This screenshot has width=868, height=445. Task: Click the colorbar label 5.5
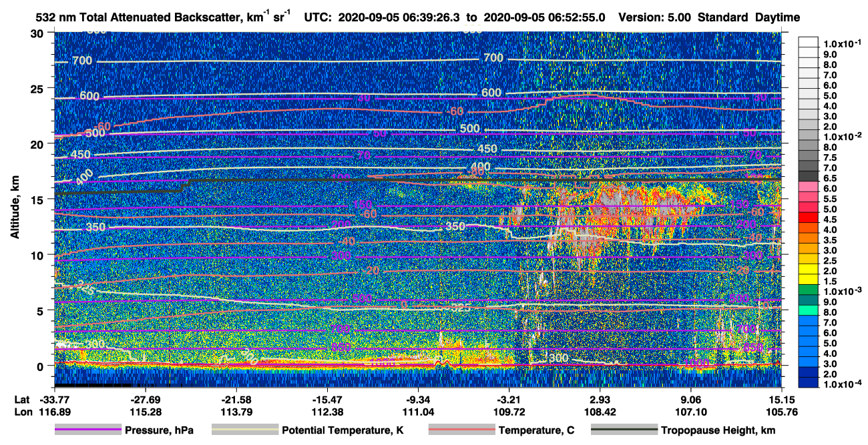[x=830, y=199]
